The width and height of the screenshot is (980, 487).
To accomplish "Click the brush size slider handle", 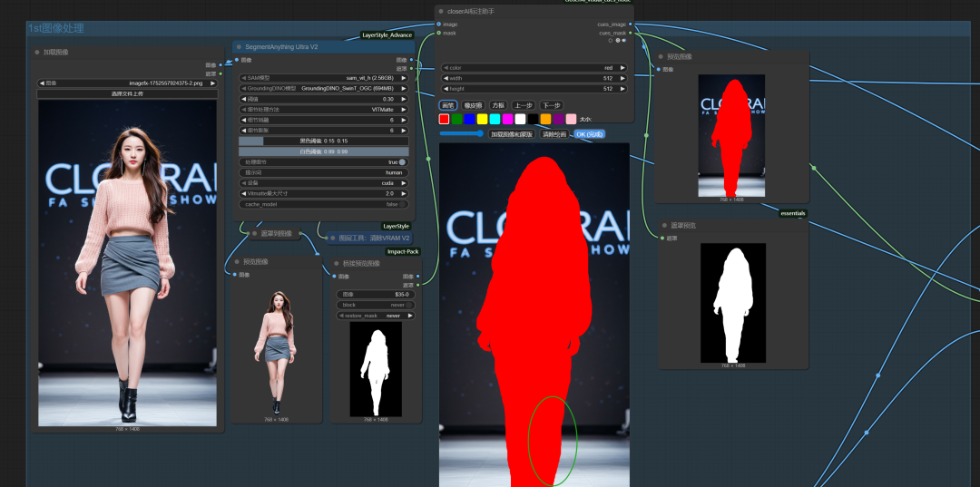I will tap(480, 133).
